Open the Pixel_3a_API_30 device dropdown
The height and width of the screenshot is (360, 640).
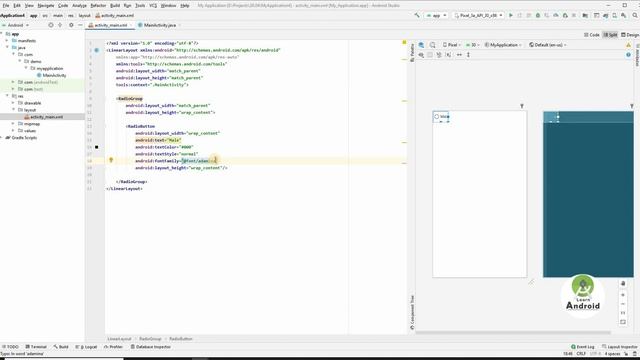(x=478, y=16)
